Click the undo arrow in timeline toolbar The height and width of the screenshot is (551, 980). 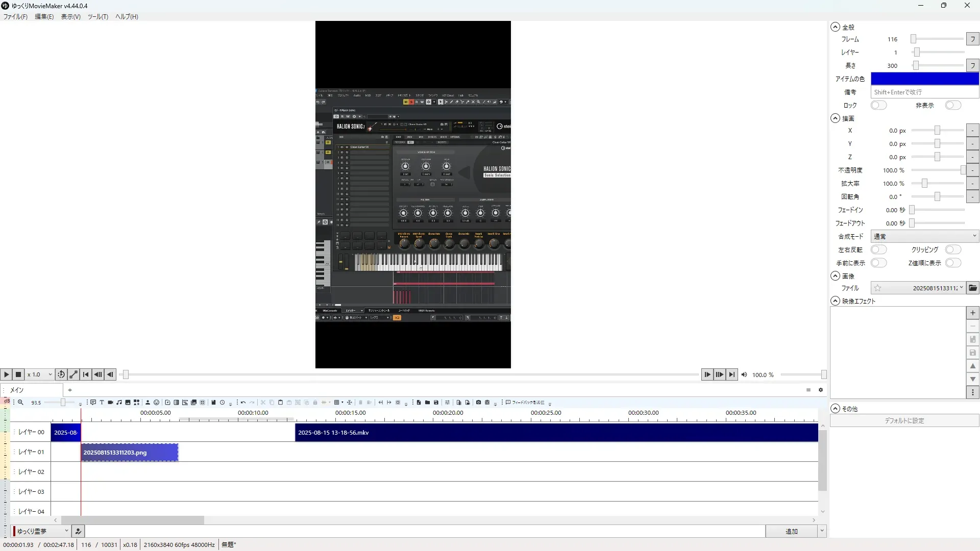point(243,403)
